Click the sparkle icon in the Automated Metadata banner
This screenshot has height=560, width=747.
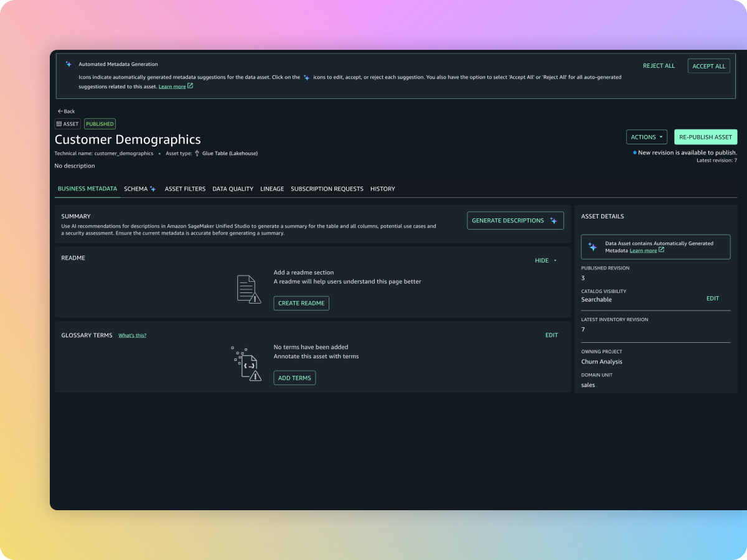tap(68, 64)
